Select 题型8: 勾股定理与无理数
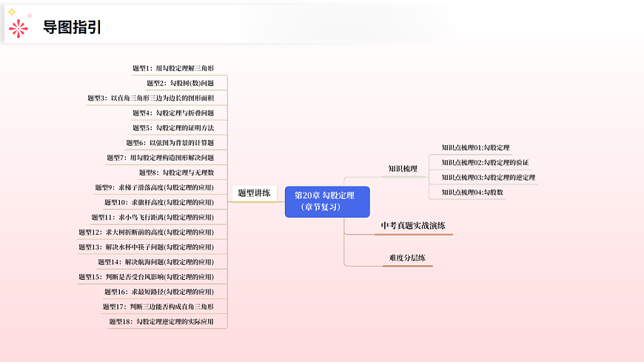 176,172
